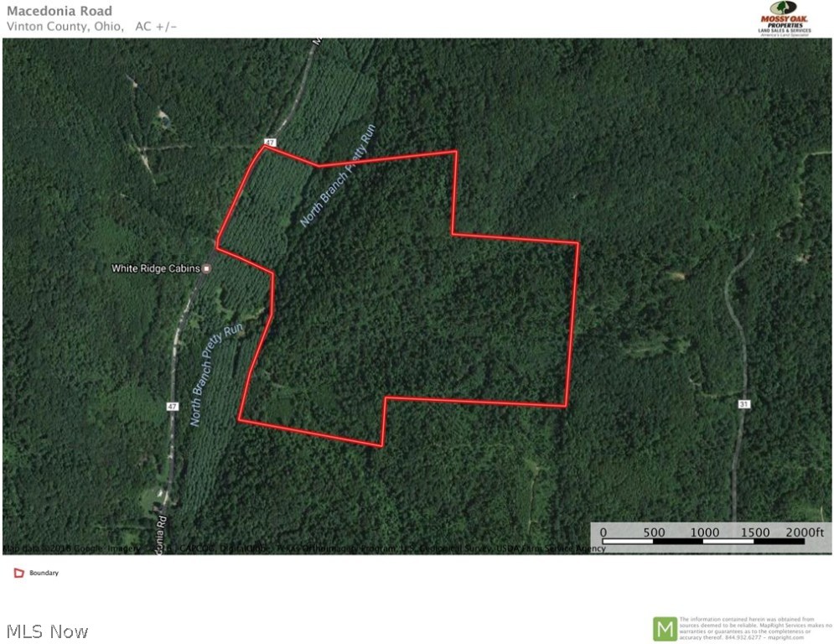
Task: Click the upper North Branch Pretty Run label
Action: click(x=338, y=175)
